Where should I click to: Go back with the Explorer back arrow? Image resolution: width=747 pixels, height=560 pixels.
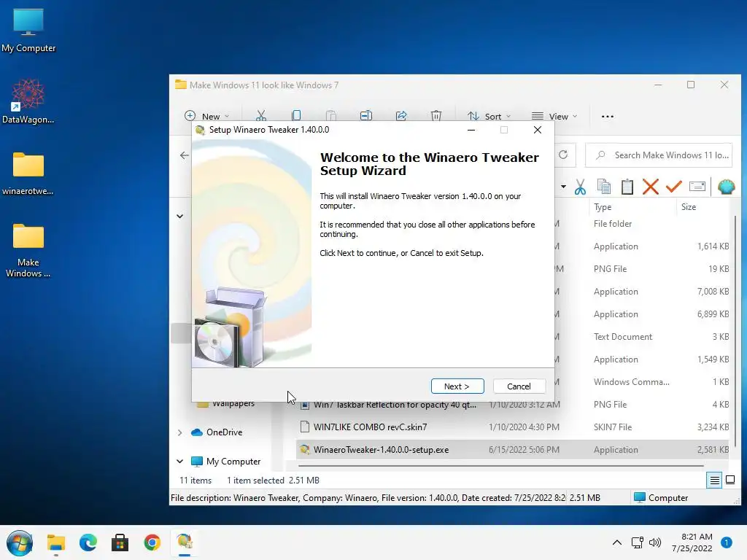185,155
